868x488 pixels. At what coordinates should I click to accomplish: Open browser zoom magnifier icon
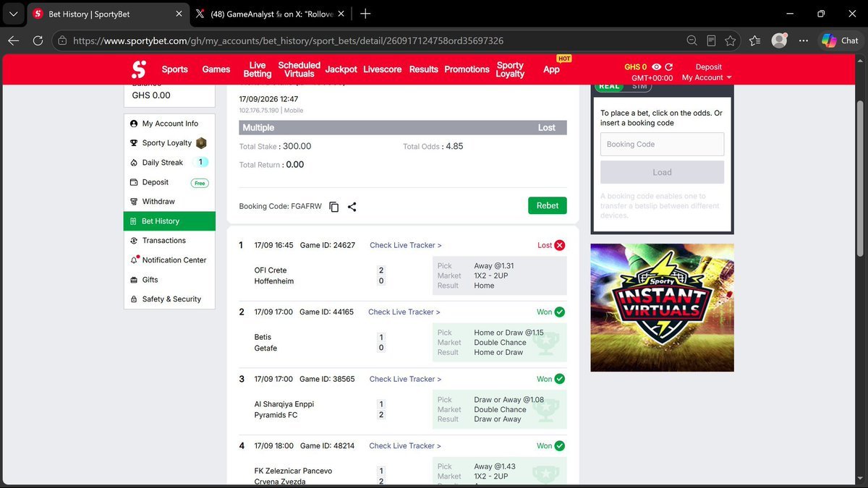(692, 40)
